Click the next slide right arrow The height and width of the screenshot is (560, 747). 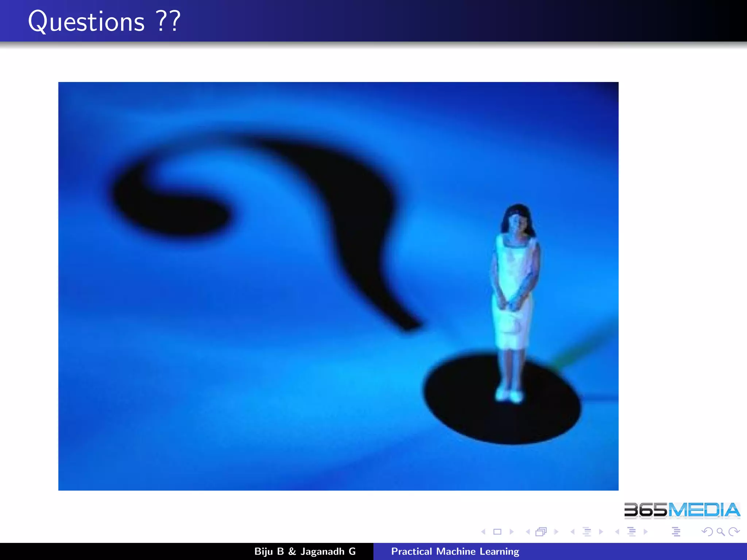511,532
